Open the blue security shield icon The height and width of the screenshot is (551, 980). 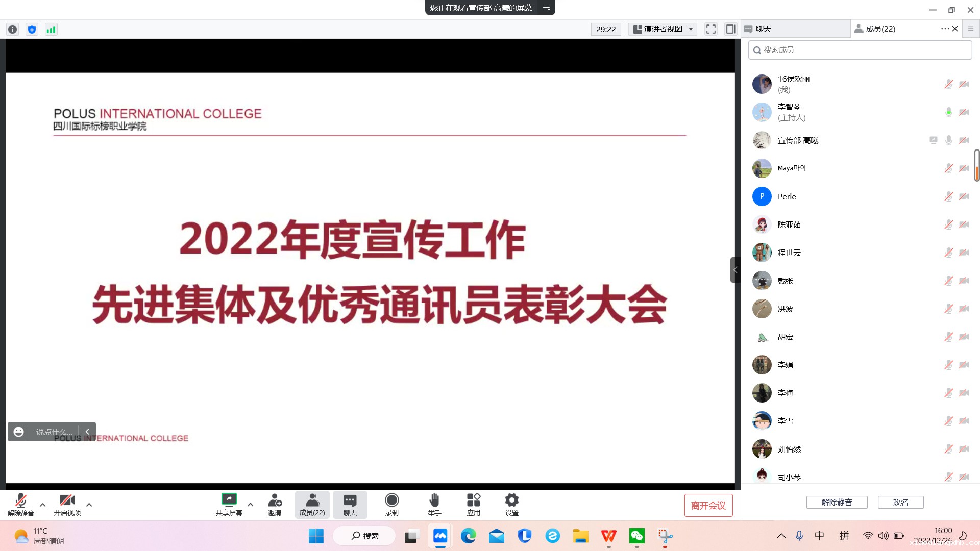[x=32, y=29]
